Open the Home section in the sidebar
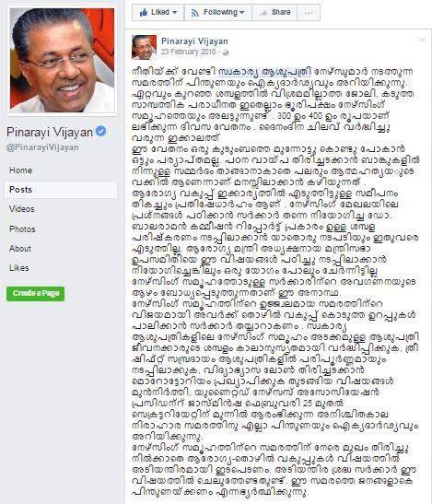 20,170
